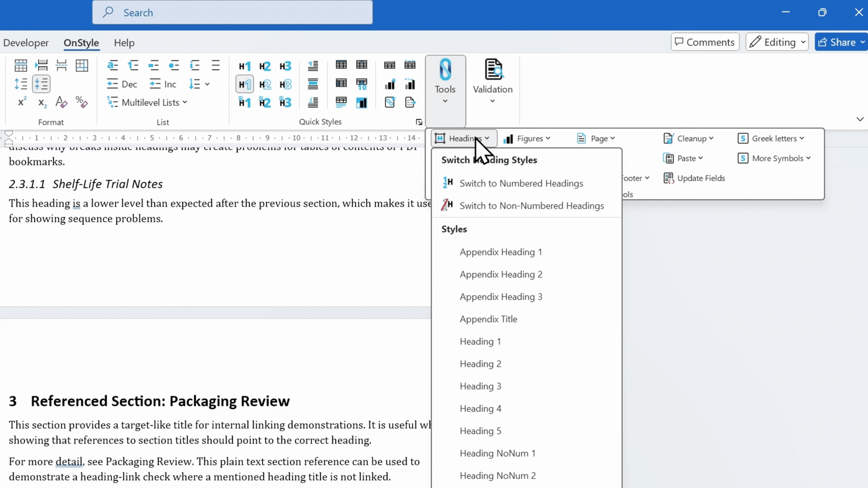The width and height of the screenshot is (868, 488).
Task: Click the table icon with number 10
Action: pos(362,84)
